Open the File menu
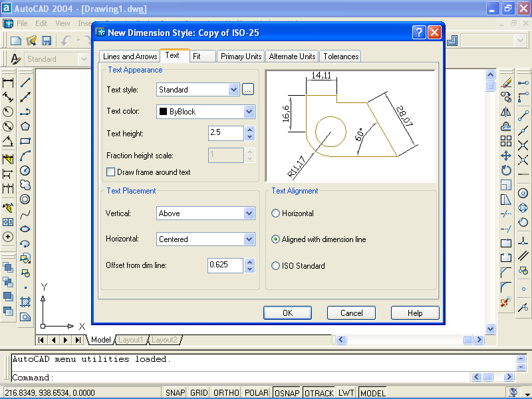This screenshot has width=532, height=399. click(22, 23)
